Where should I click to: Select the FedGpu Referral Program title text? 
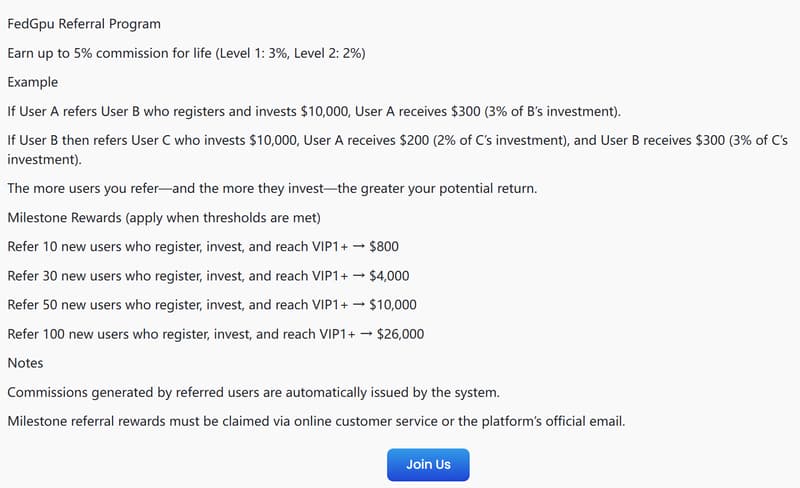84,24
